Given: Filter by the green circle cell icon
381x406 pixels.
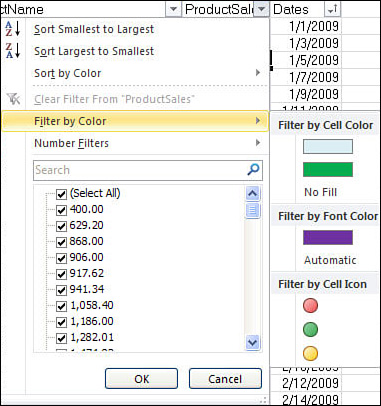Looking at the screenshot, I should [310, 329].
